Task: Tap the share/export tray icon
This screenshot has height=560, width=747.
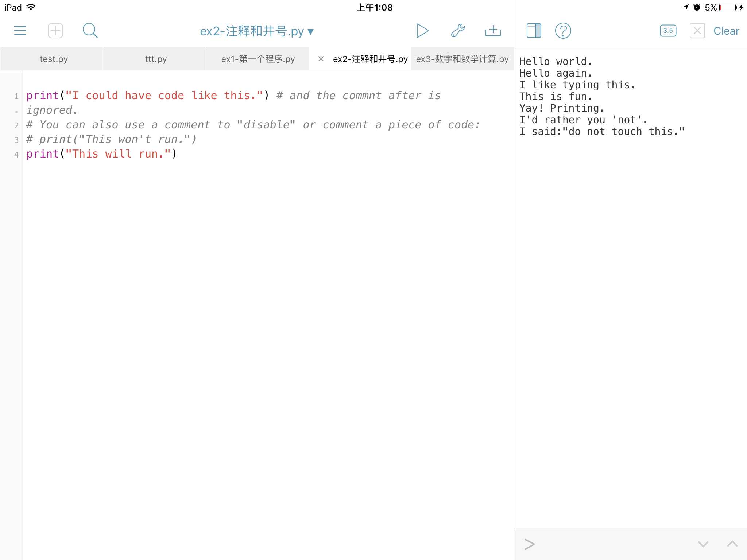Action: (x=493, y=31)
